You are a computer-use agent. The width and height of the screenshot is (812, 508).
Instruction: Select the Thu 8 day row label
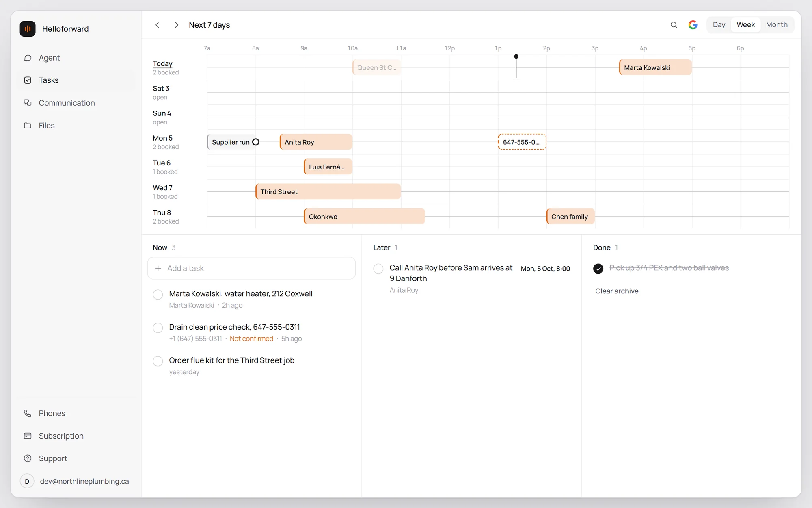click(162, 213)
